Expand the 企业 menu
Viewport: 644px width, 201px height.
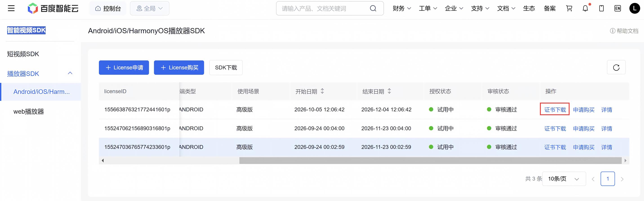tap(454, 9)
